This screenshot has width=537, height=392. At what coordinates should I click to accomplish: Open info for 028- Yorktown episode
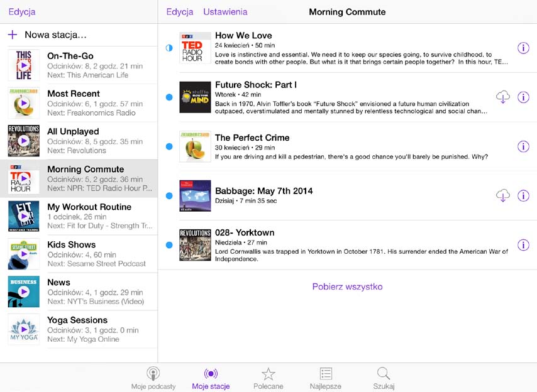[x=523, y=245]
